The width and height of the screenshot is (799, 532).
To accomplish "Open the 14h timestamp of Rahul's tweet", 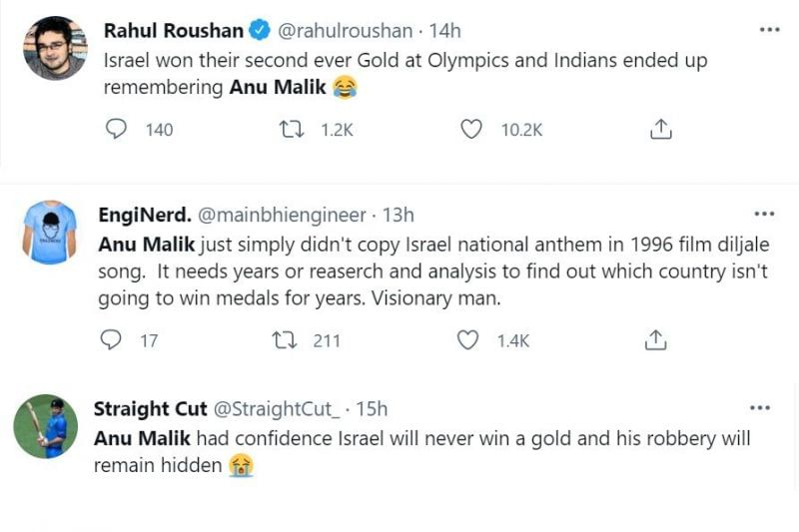I will 445,31.
